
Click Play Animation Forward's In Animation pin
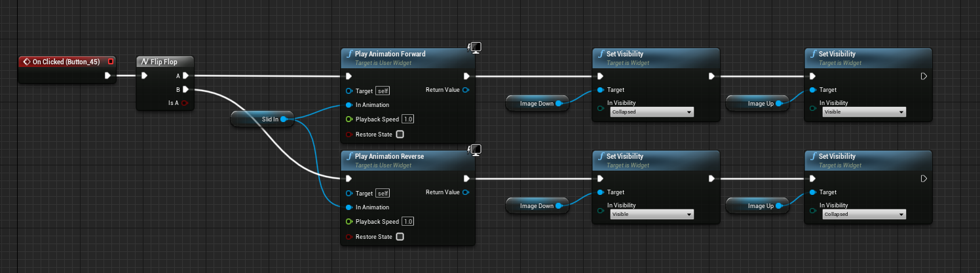tap(349, 105)
